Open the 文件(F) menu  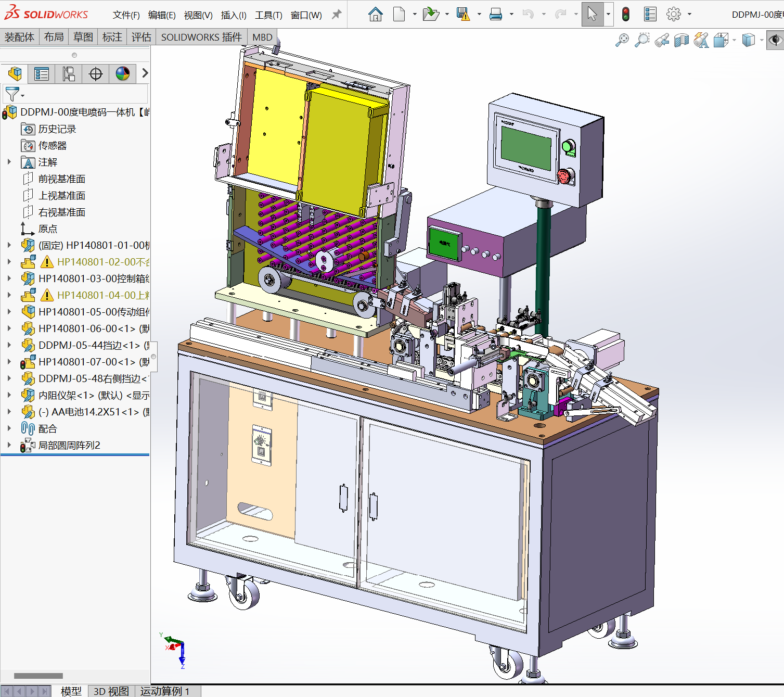coord(126,15)
